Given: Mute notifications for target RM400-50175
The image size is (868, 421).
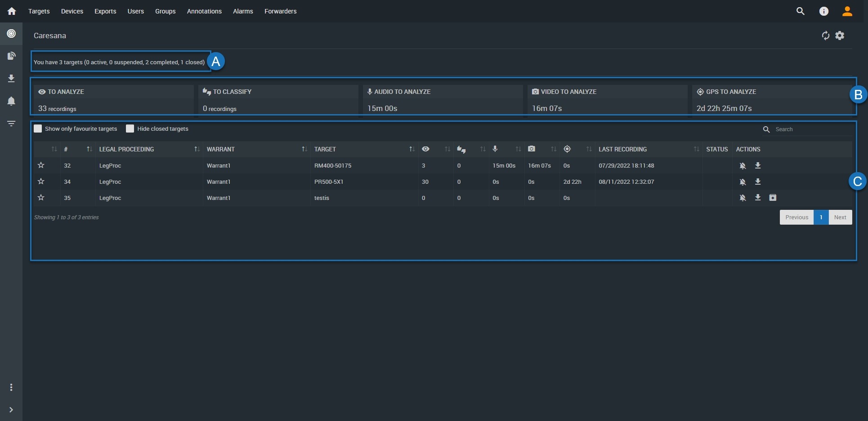Looking at the screenshot, I should tap(743, 166).
